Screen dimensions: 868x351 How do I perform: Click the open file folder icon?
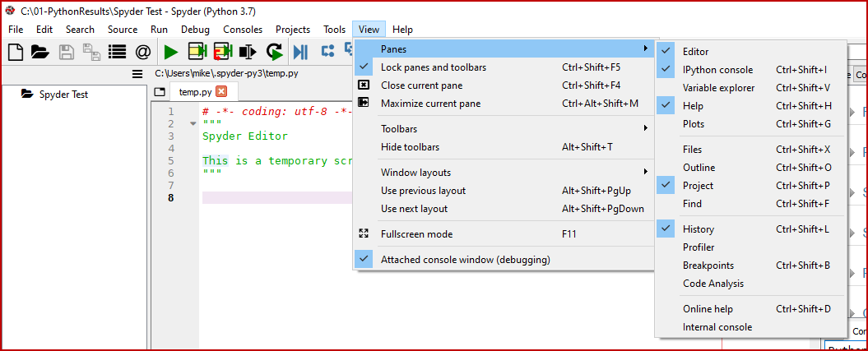[39, 52]
